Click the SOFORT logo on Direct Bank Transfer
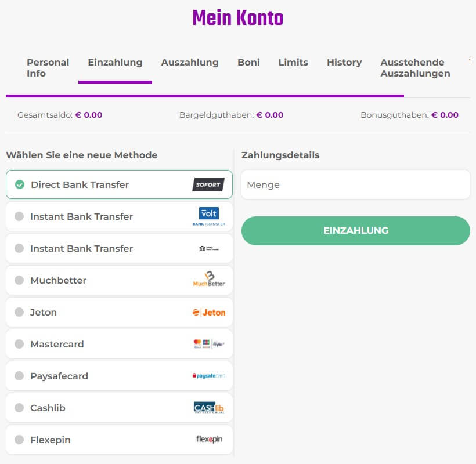The image size is (476, 464). (x=208, y=184)
